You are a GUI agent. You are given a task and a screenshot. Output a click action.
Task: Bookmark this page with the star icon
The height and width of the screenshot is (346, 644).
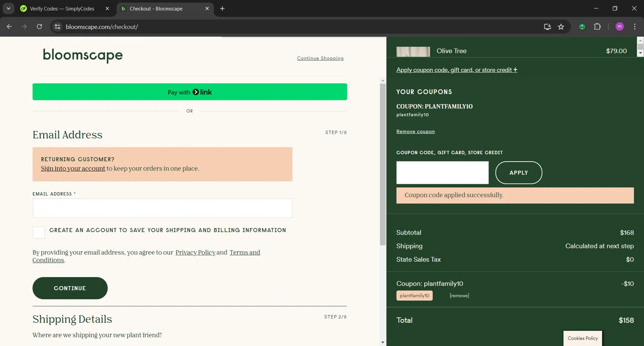click(561, 27)
